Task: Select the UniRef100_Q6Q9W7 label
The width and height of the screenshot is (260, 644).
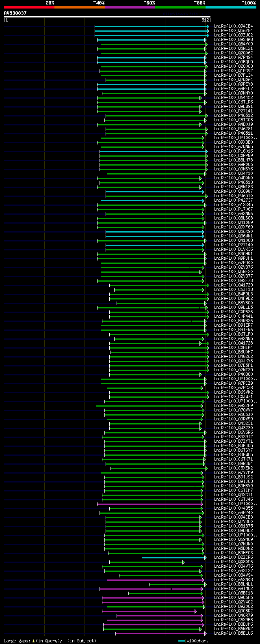Action: point(233,191)
